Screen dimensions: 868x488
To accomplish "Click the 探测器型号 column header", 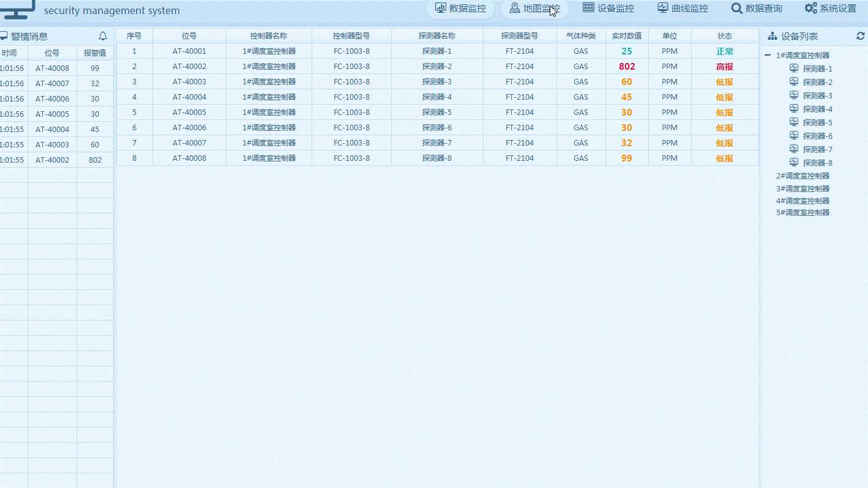I will click(x=520, y=36).
